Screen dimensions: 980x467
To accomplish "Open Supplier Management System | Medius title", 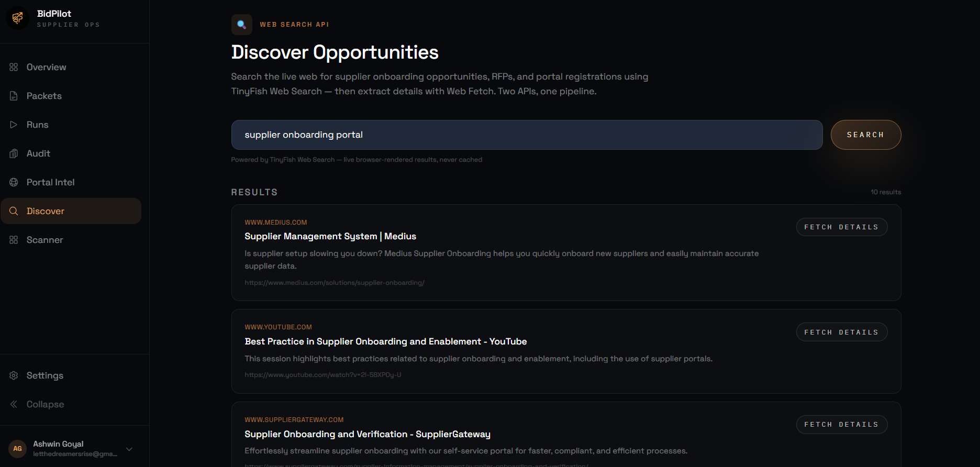I will coord(330,236).
